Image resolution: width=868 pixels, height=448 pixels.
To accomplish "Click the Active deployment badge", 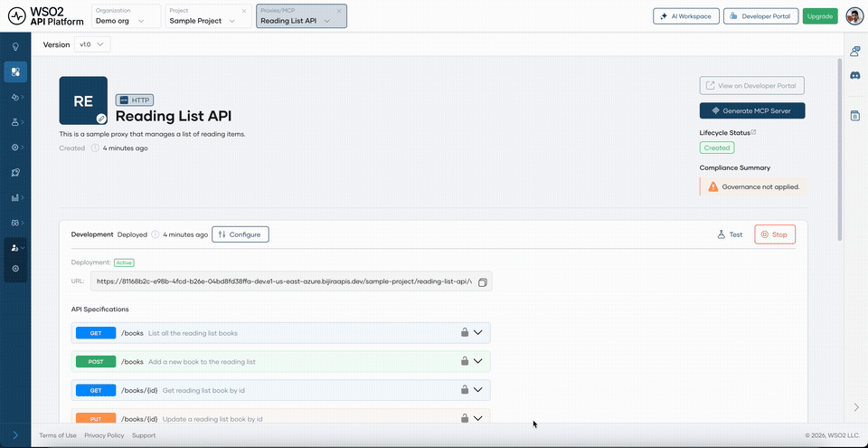I will click(125, 262).
